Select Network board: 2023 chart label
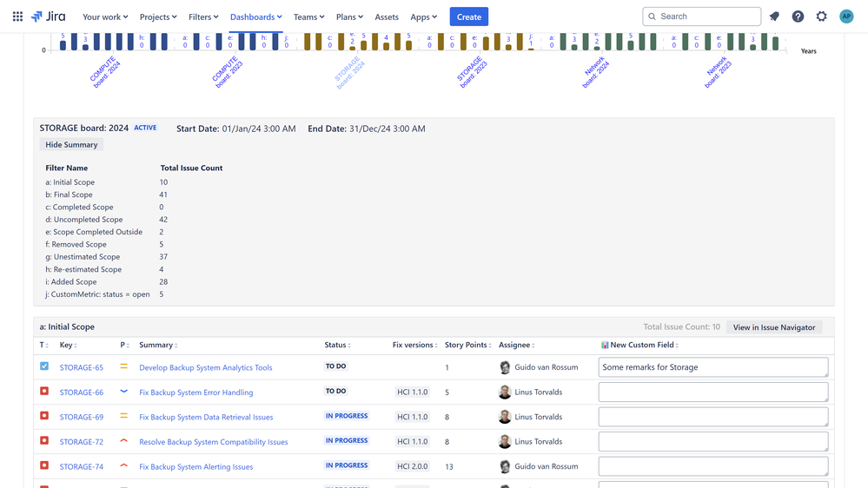 click(718, 72)
